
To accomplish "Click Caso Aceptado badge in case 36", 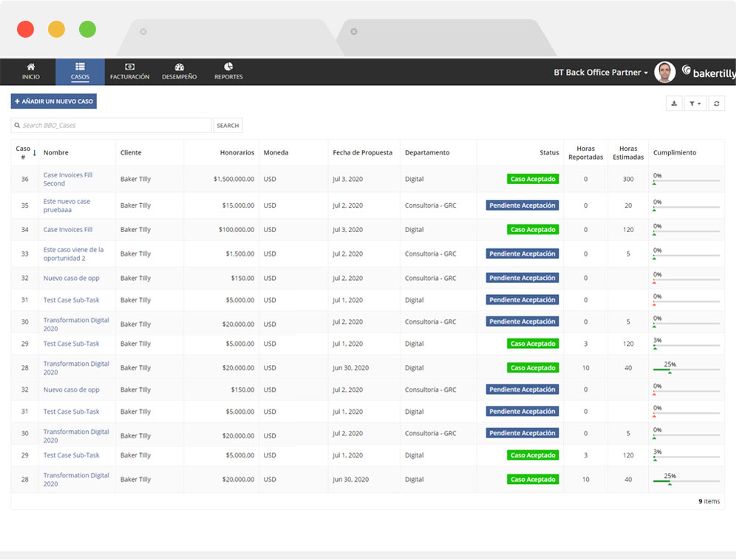I will click(533, 179).
